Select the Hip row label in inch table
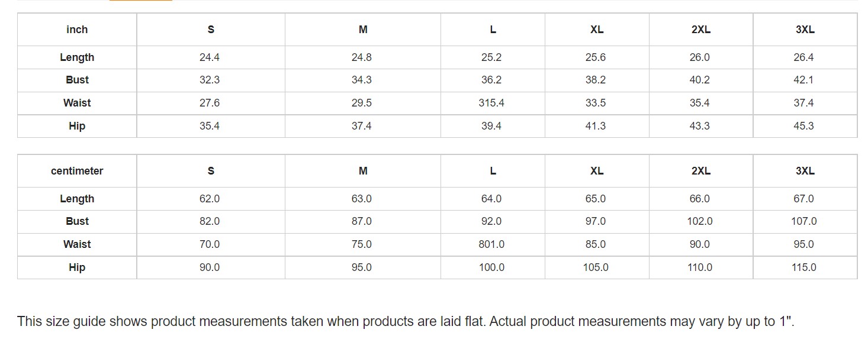Image resolution: width=868 pixels, height=352 pixels. (77, 126)
